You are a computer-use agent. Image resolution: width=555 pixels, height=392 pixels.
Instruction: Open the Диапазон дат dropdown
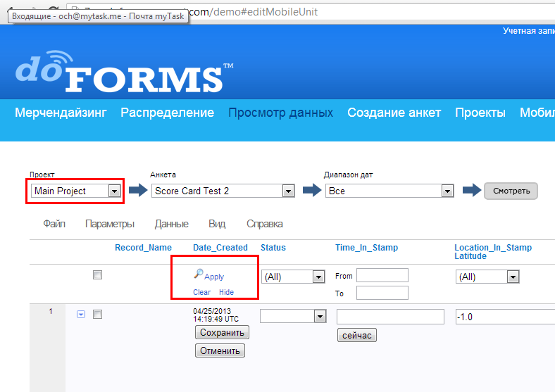(x=389, y=191)
